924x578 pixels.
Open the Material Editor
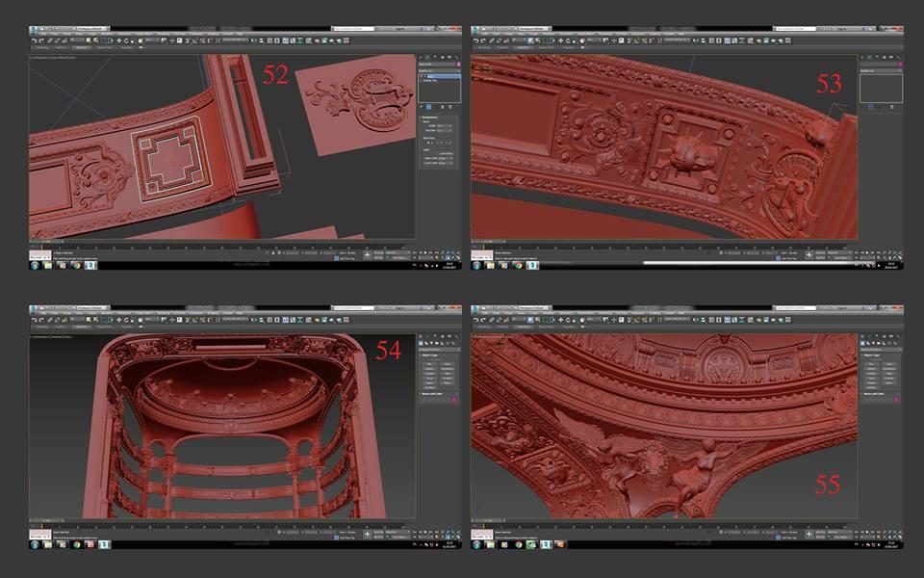point(317,41)
